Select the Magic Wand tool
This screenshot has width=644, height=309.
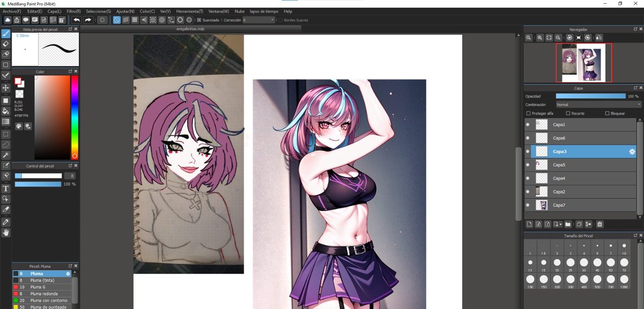(6, 155)
